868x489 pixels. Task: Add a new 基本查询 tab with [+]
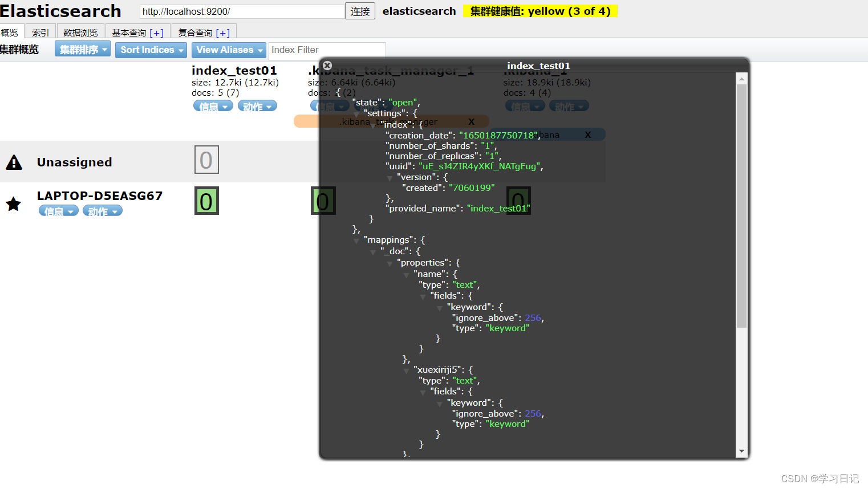pos(157,33)
